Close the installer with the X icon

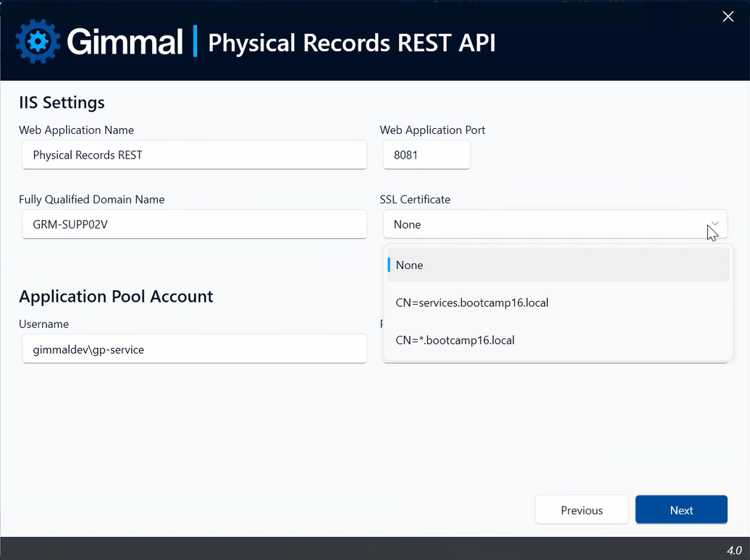click(728, 17)
